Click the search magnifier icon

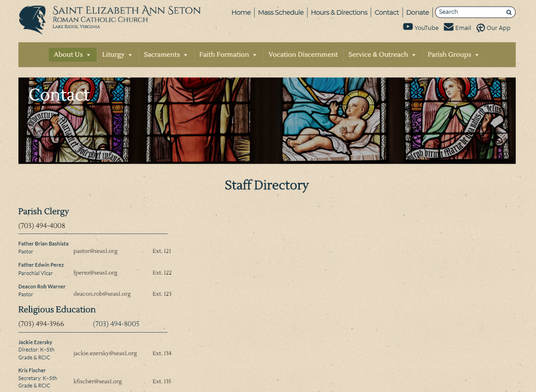[x=508, y=12]
